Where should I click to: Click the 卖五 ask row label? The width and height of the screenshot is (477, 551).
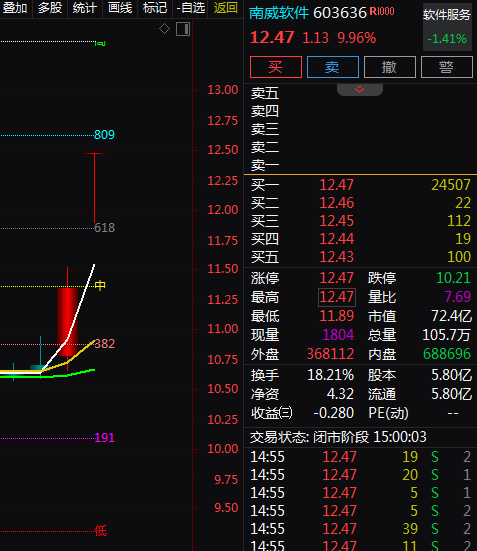tap(265, 93)
